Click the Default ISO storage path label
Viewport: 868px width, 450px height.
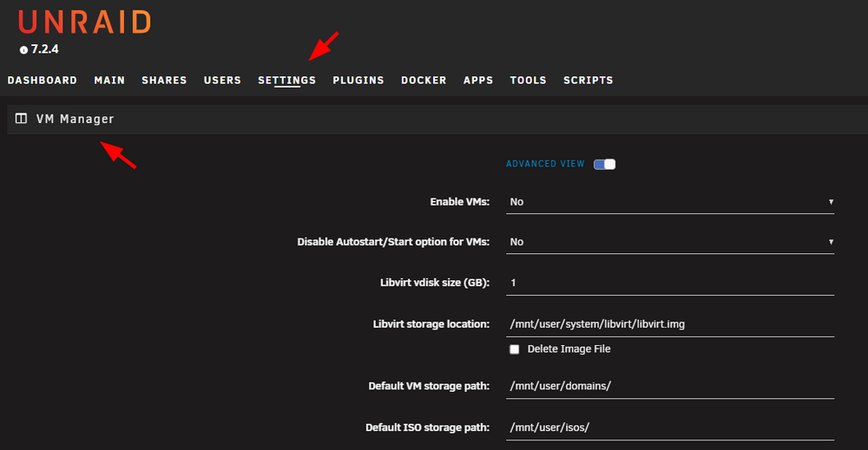click(x=427, y=427)
